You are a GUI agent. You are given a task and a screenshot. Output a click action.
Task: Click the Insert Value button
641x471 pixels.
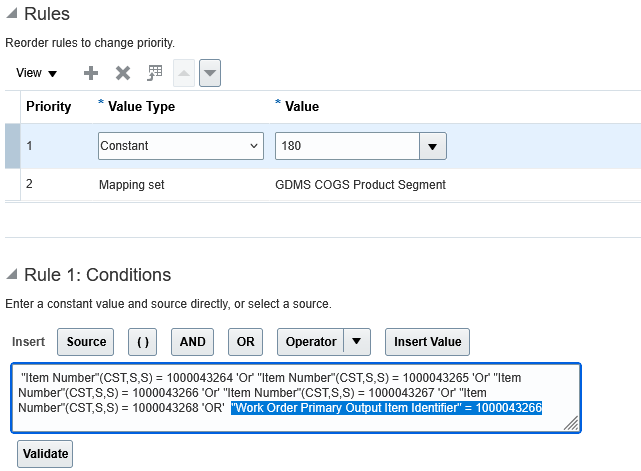click(427, 342)
